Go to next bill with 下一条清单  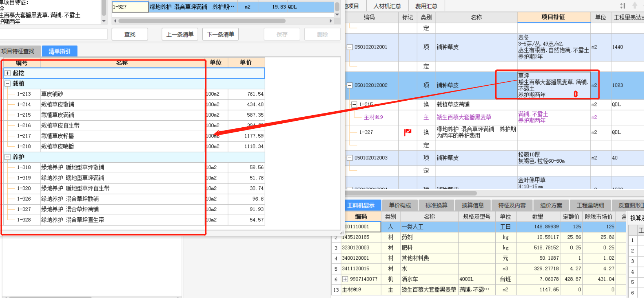pos(220,34)
